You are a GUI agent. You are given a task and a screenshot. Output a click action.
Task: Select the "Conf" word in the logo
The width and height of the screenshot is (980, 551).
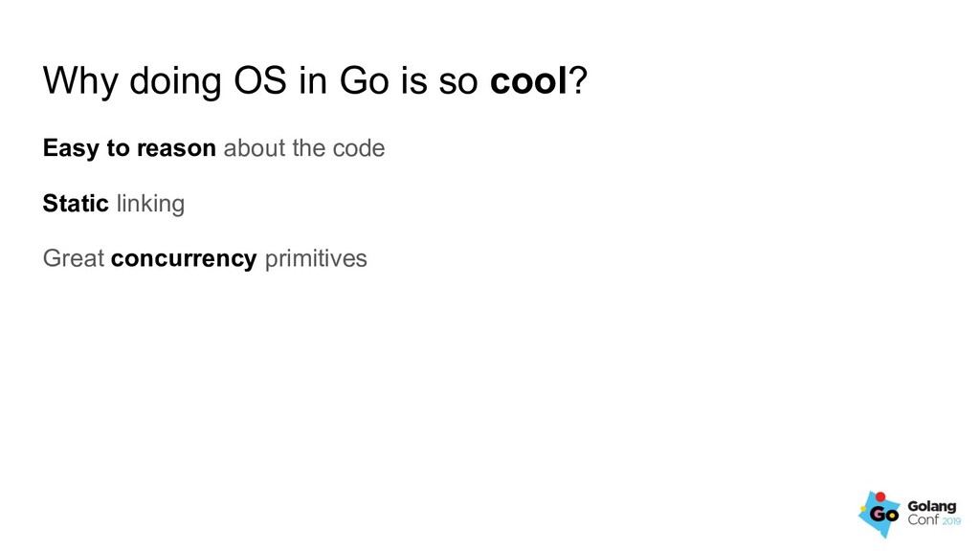coord(924,519)
